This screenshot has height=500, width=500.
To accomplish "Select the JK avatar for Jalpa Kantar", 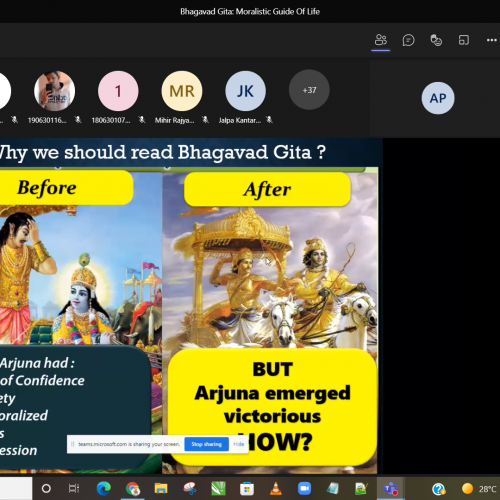I will (245, 91).
